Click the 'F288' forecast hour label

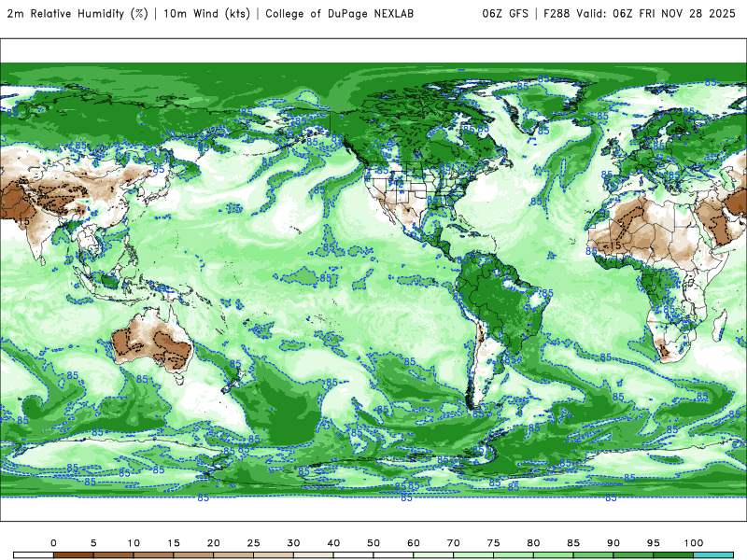[x=557, y=14]
